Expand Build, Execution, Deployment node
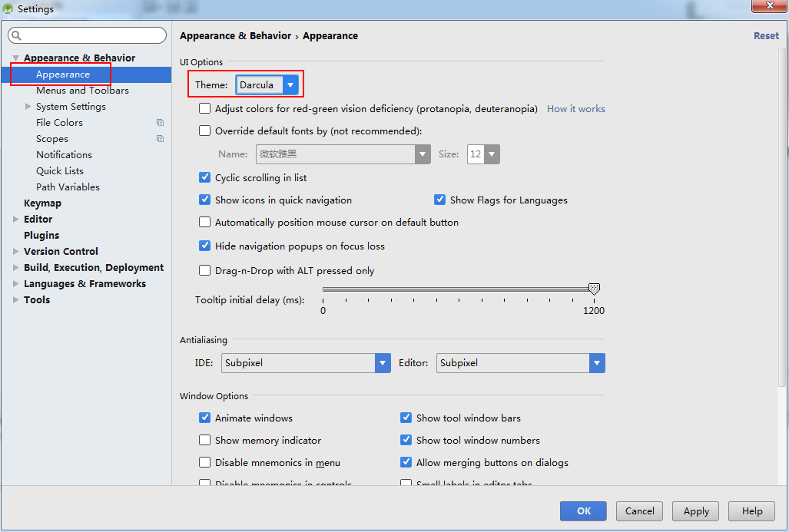 (16, 267)
